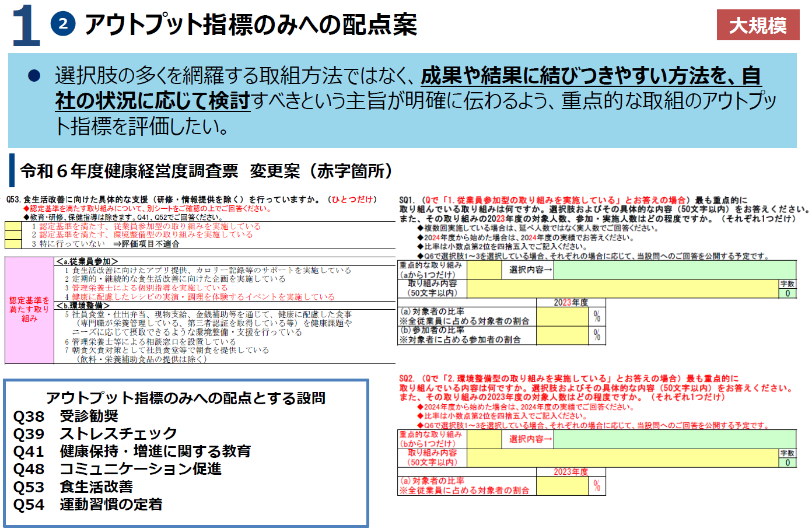Viewport: 812px width, 532px height.
Task: Select item 7 朝食欠食対策として朝食を提供
Action: [x=166, y=355]
